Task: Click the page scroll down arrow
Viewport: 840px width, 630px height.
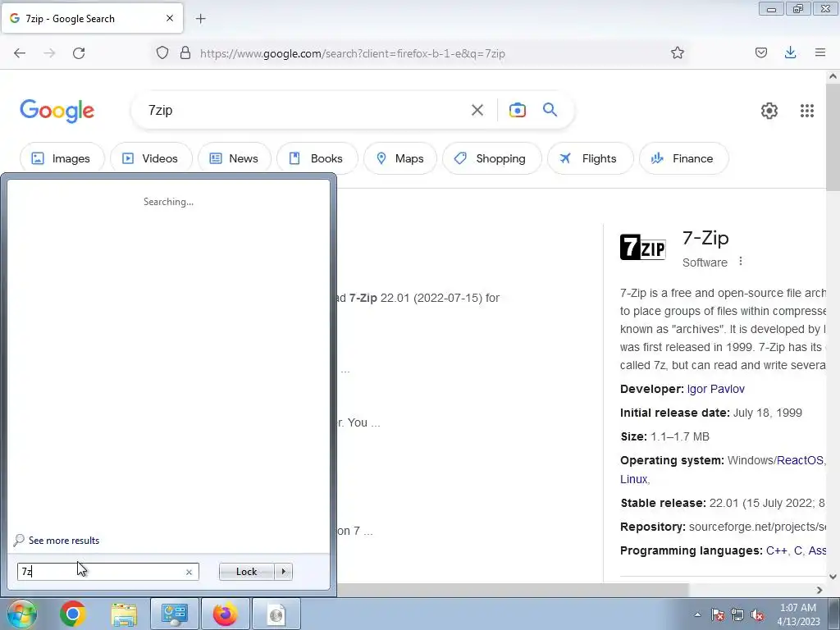Action: click(x=833, y=577)
